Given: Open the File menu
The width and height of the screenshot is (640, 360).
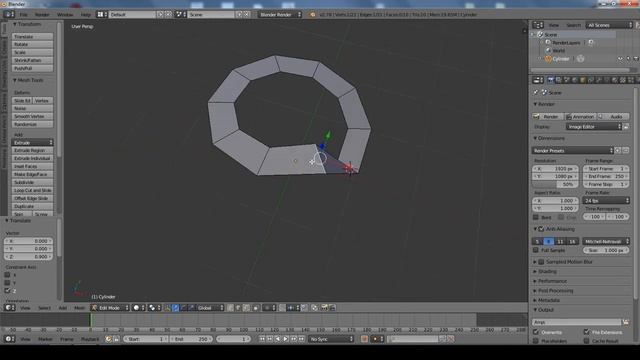Looking at the screenshot, I should [x=24, y=15].
